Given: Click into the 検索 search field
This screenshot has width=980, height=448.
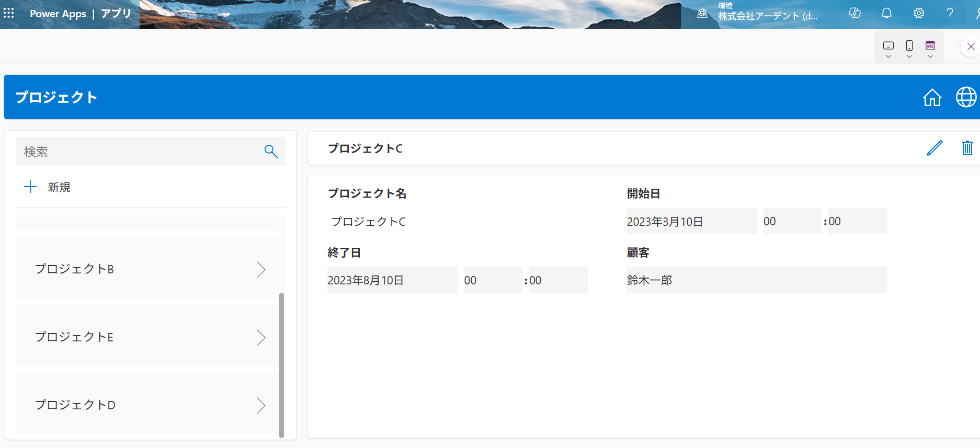Looking at the screenshot, I should [139, 152].
